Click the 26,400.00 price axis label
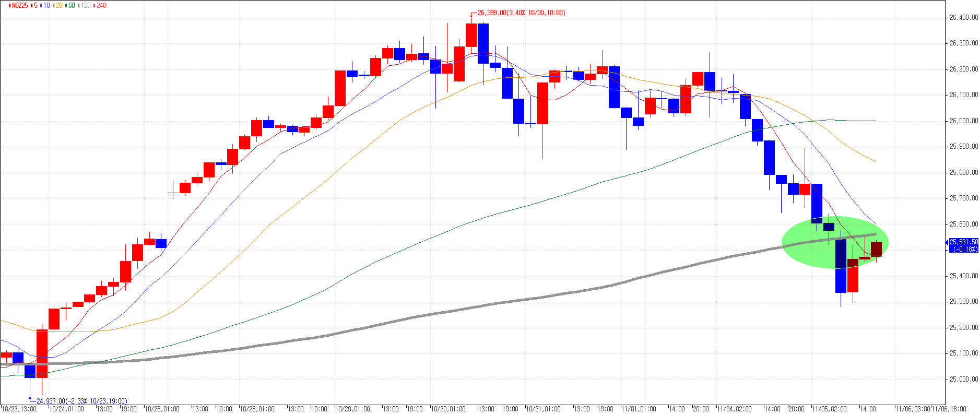The height and width of the screenshot is (414, 980). (964, 18)
